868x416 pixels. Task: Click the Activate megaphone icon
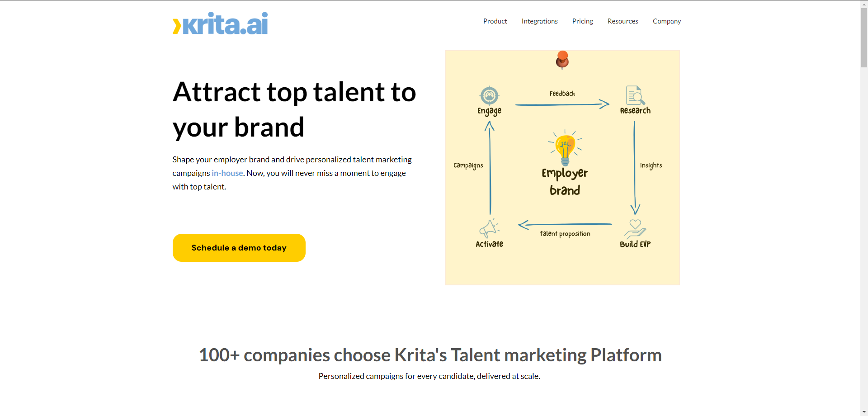(489, 228)
